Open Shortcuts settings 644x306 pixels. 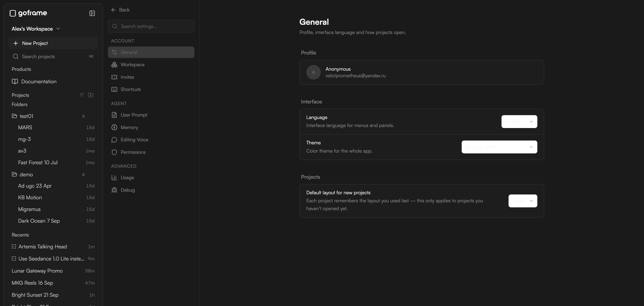click(151, 89)
